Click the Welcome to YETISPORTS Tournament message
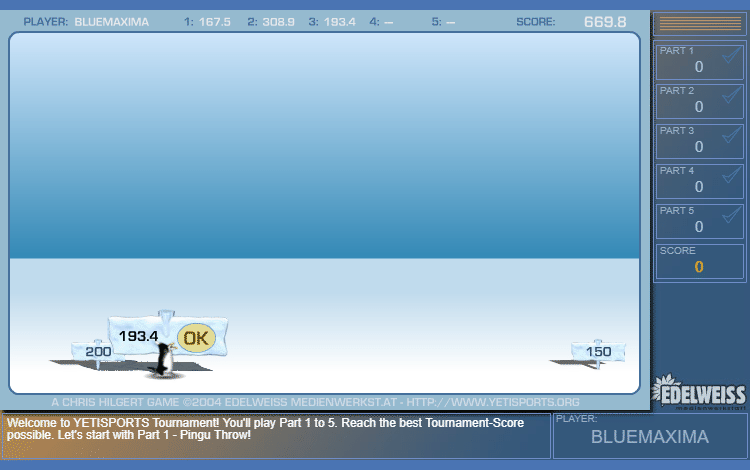Image resolution: width=750 pixels, height=470 pixels. pyautogui.click(x=265, y=429)
